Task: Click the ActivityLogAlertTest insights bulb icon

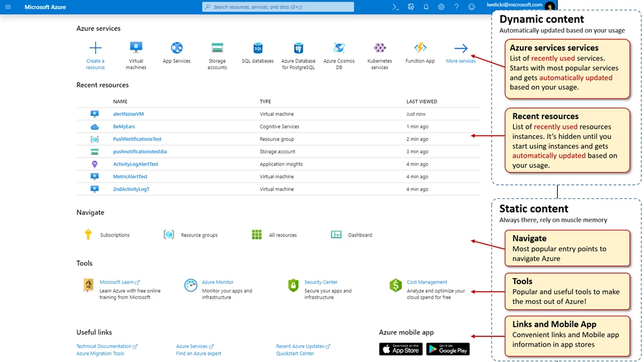Action: 95,164
